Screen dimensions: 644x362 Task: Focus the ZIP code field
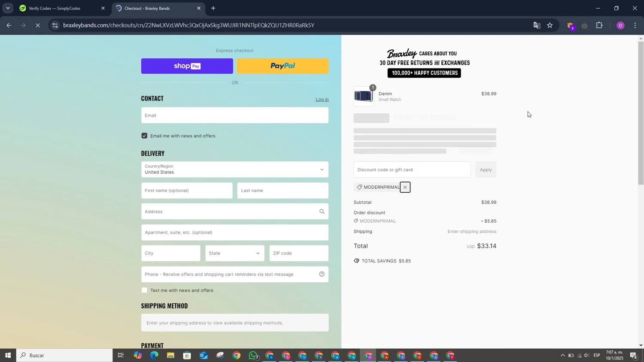pos(299,253)
